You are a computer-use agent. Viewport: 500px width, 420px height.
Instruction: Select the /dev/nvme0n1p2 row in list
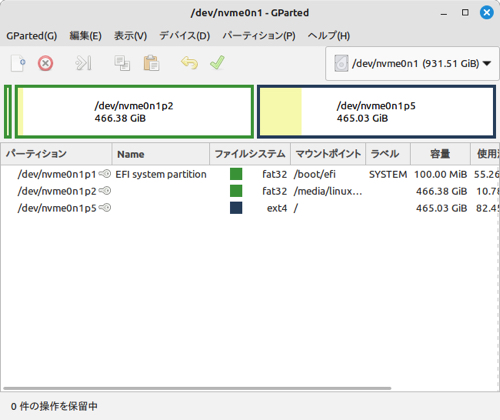coord(250,191)
